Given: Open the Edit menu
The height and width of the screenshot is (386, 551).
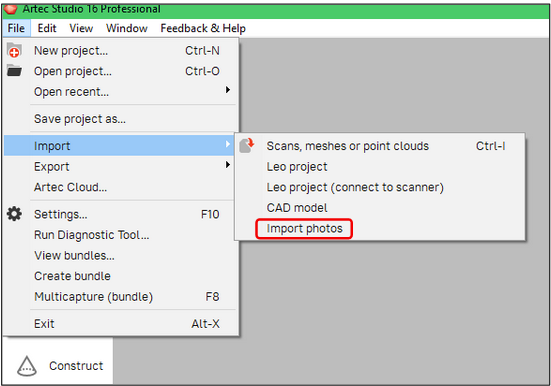Looking at the screenshot, I should [x=47, y=28].
